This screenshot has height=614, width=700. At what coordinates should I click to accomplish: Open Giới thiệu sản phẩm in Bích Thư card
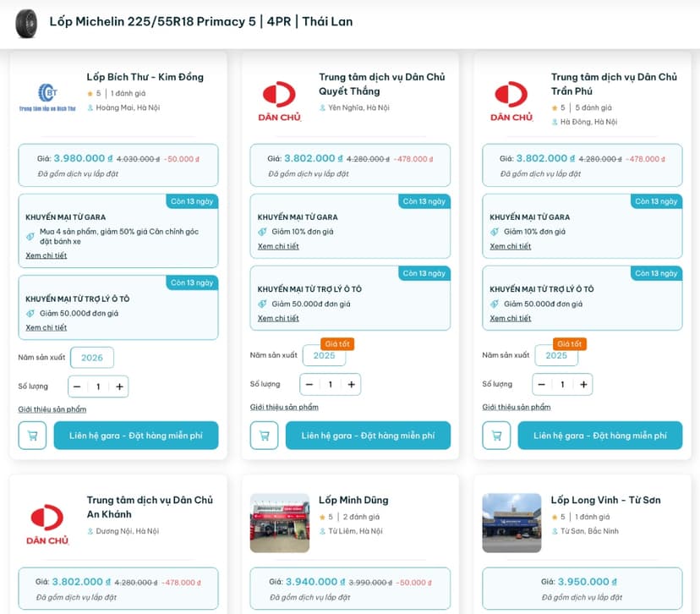click(x=52, y=409)
